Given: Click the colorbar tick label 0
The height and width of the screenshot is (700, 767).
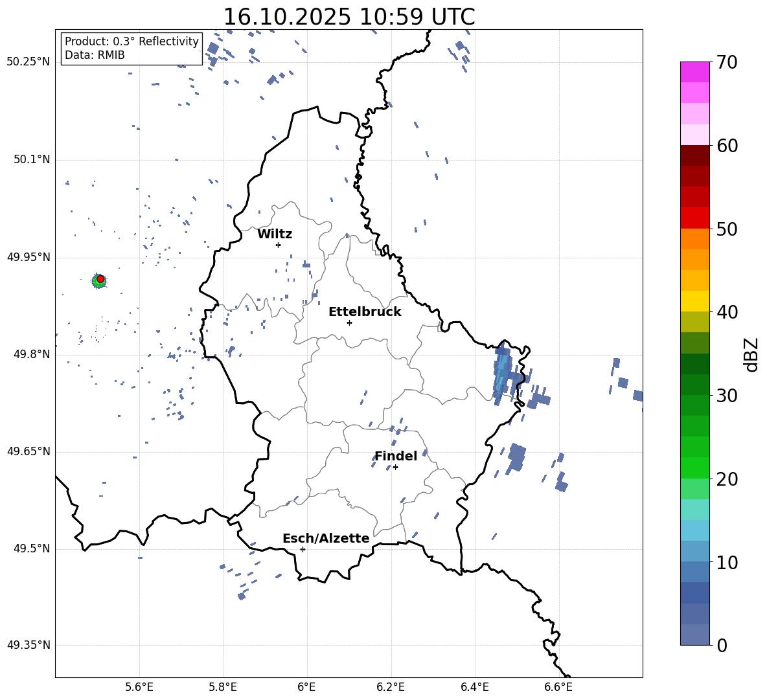Looking at the screenshot, I should [722, 646].
